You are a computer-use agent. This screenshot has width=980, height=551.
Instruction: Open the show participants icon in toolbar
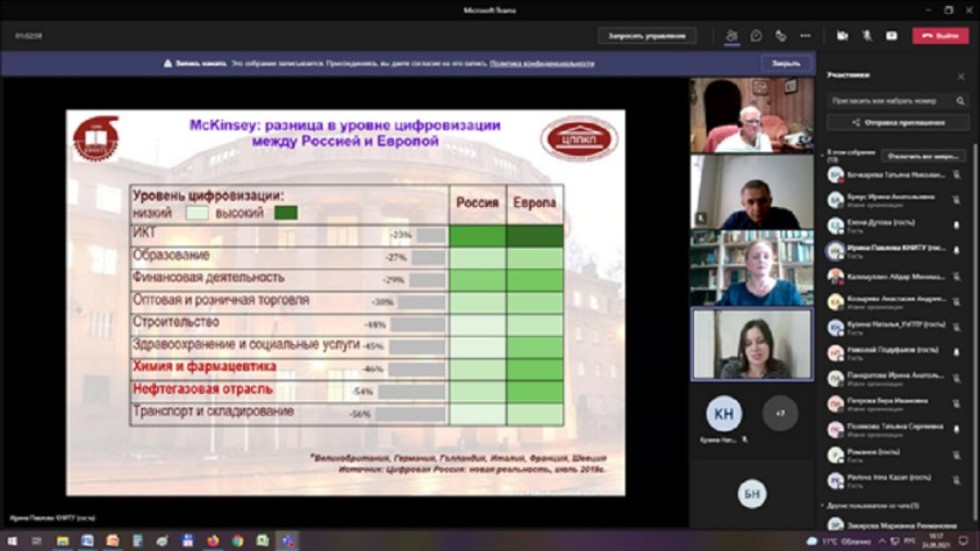[x=731, y=36]
